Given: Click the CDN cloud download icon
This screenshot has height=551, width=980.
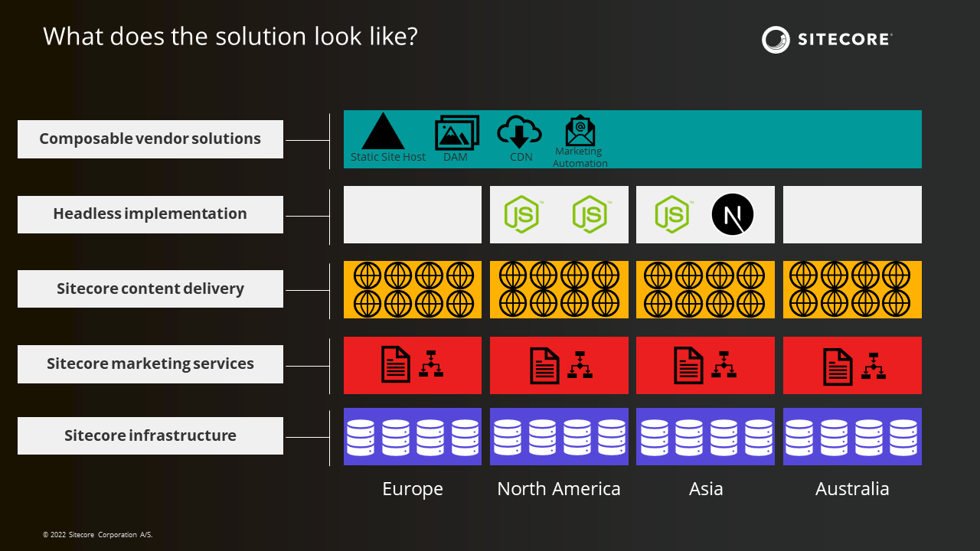Looking at the screenshot, I should coord(520,132).
